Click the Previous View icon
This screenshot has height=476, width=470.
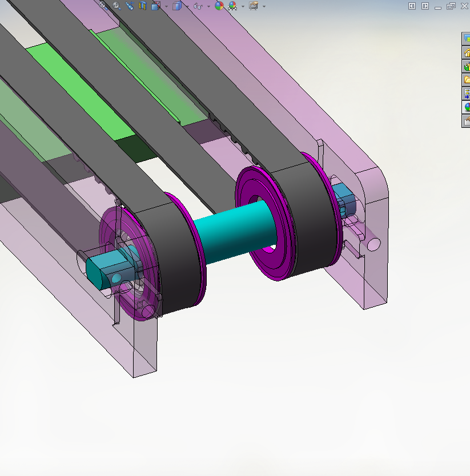[x=130, y=6]
